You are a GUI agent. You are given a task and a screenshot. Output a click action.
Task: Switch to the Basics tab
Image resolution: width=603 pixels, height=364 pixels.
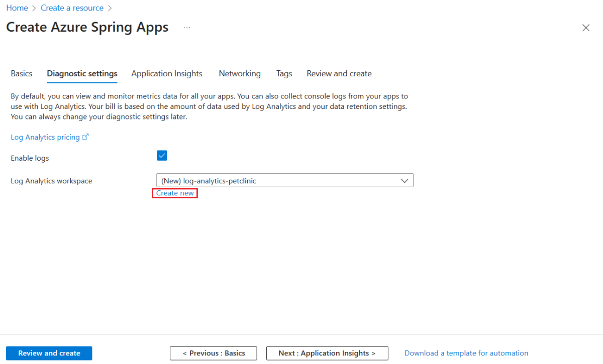[22, 73]
